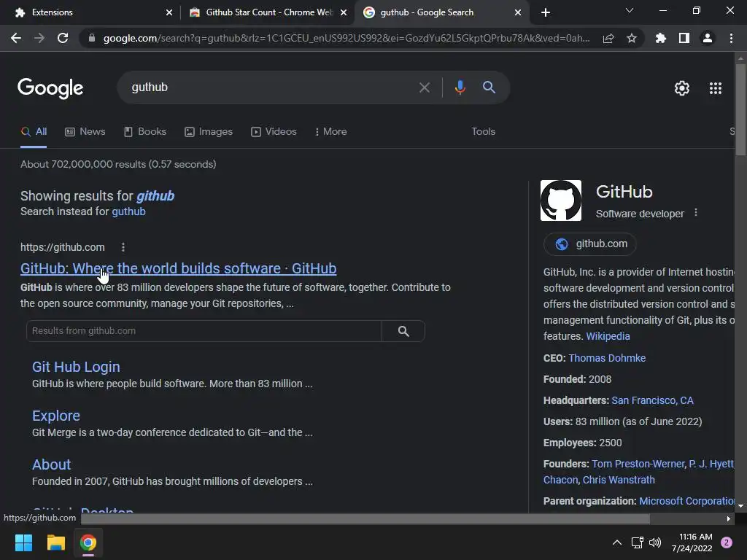Click Chrome icon on the taskbar

pos(88,542)
